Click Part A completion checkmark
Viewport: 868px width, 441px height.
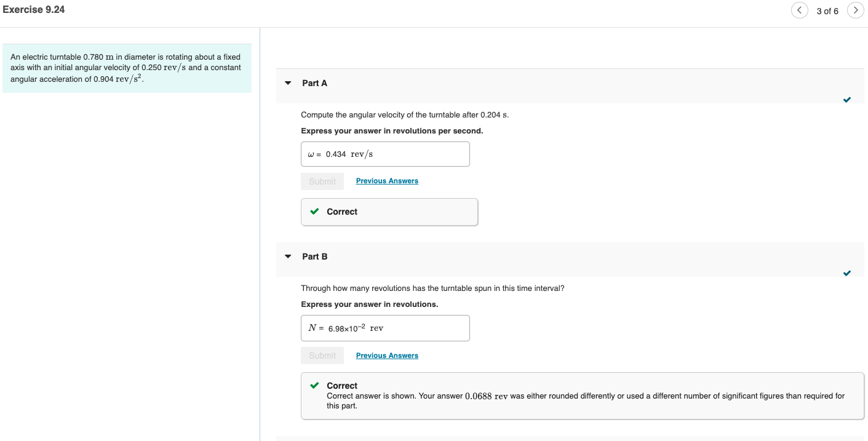(x=847, y=100)
